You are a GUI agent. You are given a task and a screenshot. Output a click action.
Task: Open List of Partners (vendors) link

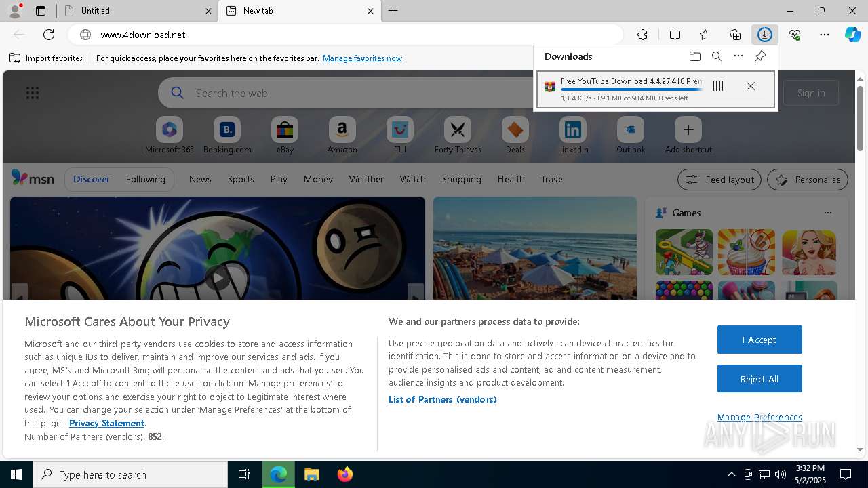442,399
